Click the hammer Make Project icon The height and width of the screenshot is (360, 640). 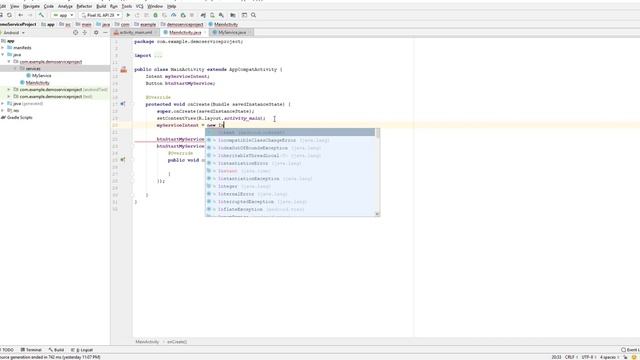(41, 15)
